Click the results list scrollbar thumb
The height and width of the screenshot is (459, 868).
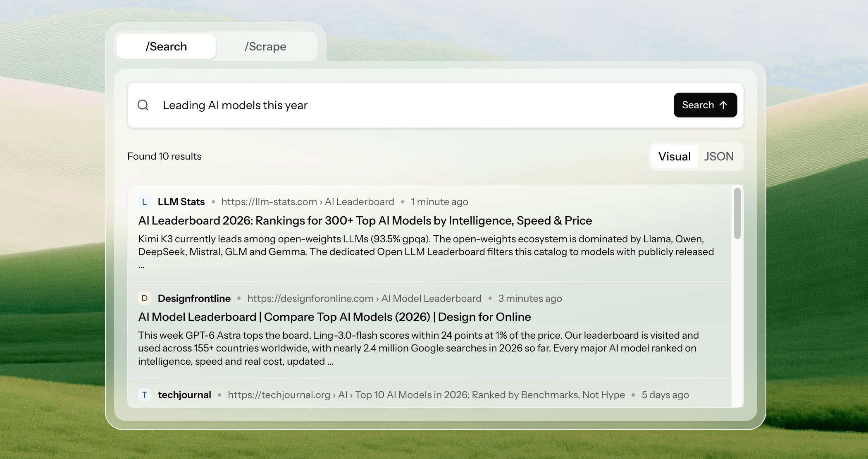(x=737, y=213)
